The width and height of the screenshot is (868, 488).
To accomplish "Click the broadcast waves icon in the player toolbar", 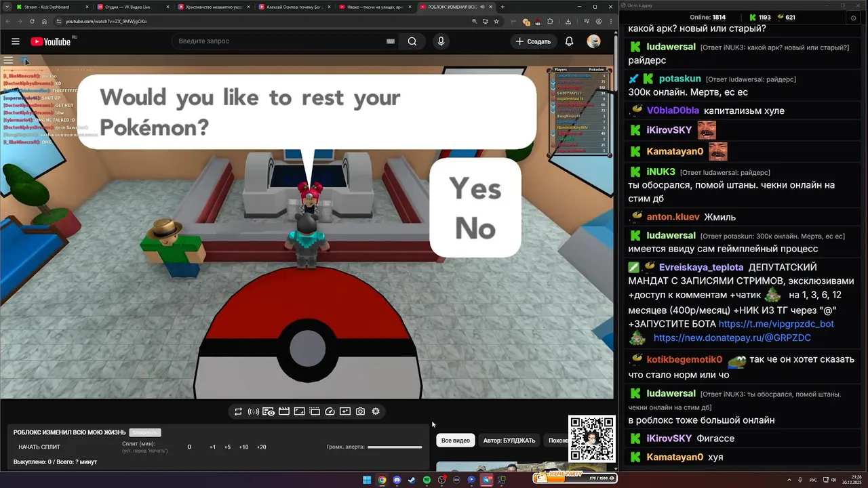I will coord(254,411).
